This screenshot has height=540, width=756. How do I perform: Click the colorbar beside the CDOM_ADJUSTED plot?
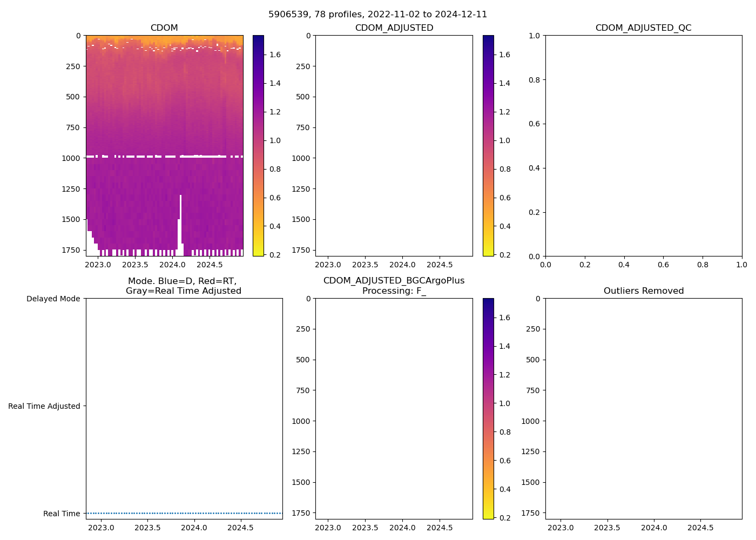(x=488, y=146)
